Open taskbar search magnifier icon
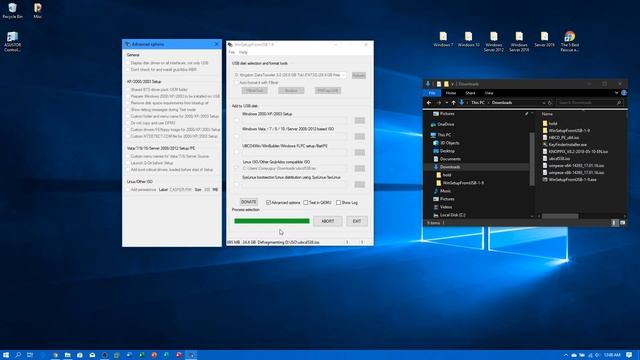 [x=18, y=355]
